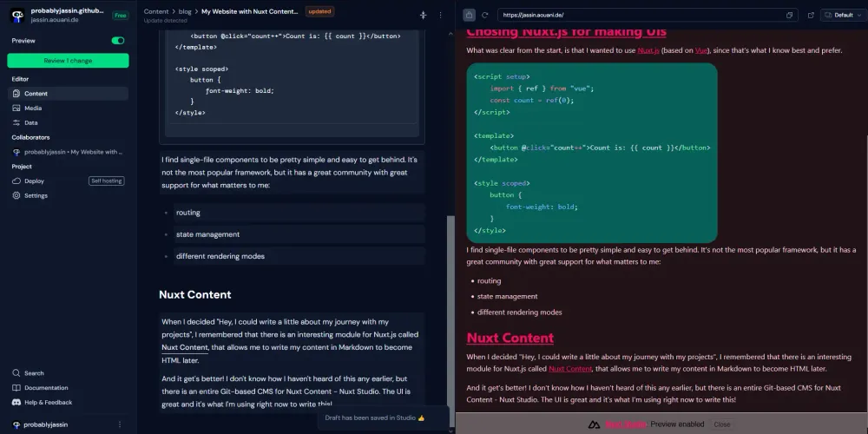Screen dimensions: 868x434
Task: Click the Nuxt Content link in editor text
Action: click(x=185, y=348)
